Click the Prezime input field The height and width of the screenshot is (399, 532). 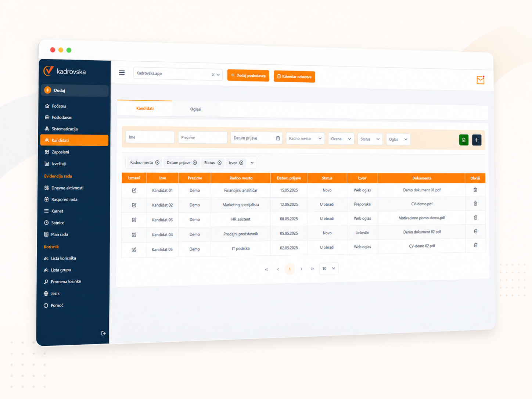(x=202, y=137)
